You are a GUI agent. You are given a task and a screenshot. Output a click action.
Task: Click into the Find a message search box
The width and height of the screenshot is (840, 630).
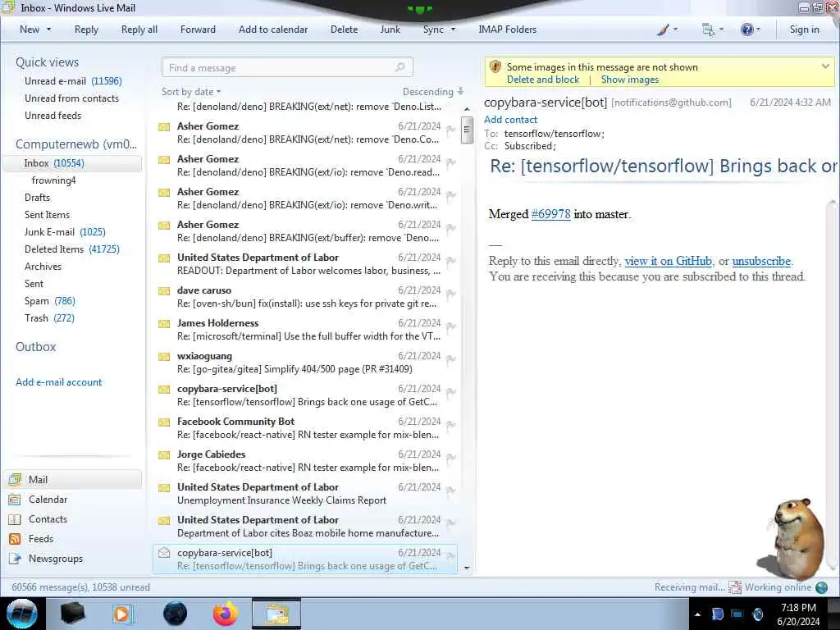coord(287,67)
